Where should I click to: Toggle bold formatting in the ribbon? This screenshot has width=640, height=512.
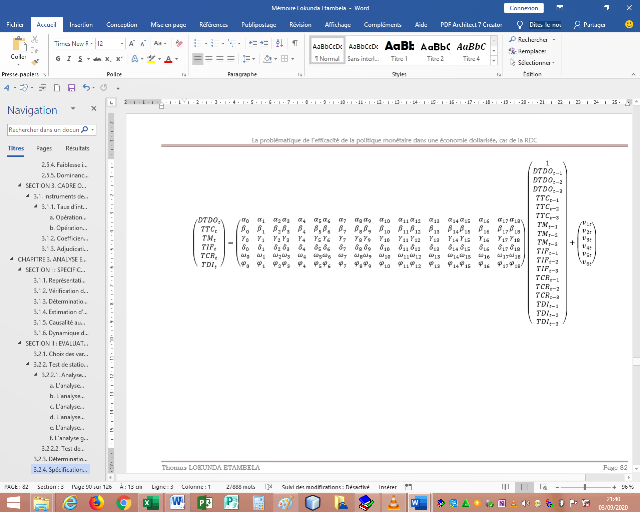(x=59, y=59)
